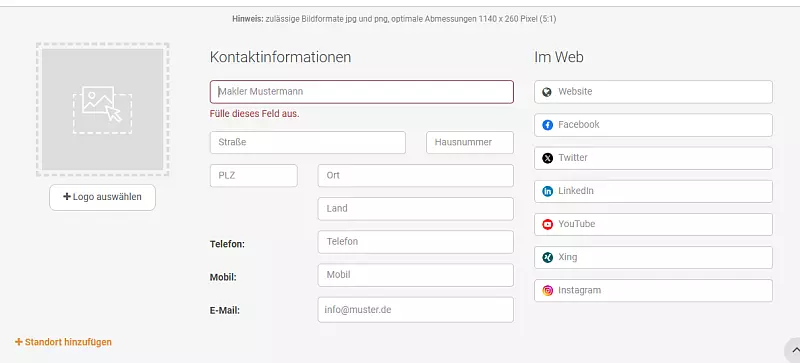Screen dimensions: 800x363
Task: Click the logo upload drop zone
Action: click(x=103, y=110)
